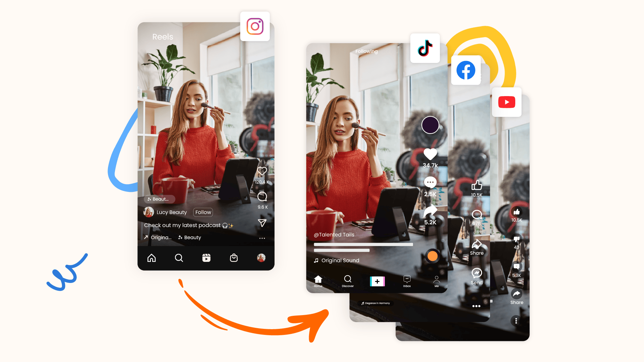The image size is (644, 362).
Task: Open the Facebook app icon
Action: pos(467,70)
